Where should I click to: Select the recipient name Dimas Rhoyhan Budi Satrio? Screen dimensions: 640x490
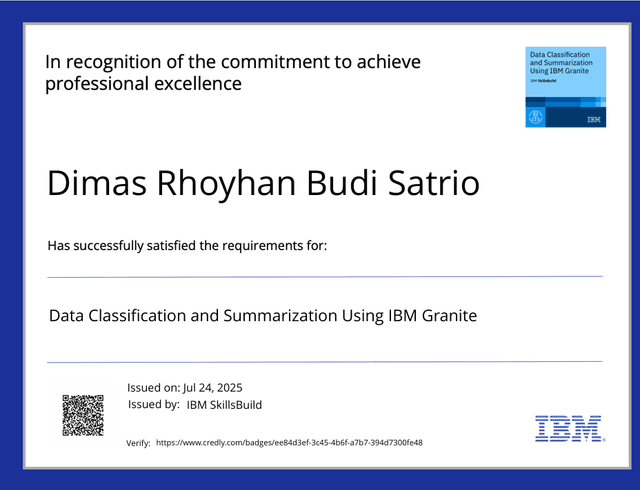(x=264, y=185)
